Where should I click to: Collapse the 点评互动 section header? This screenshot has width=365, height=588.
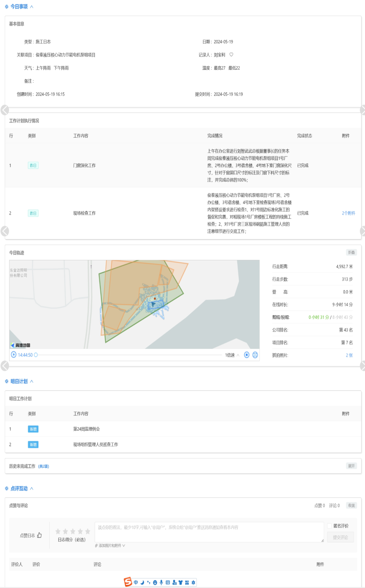pos(31,489)
